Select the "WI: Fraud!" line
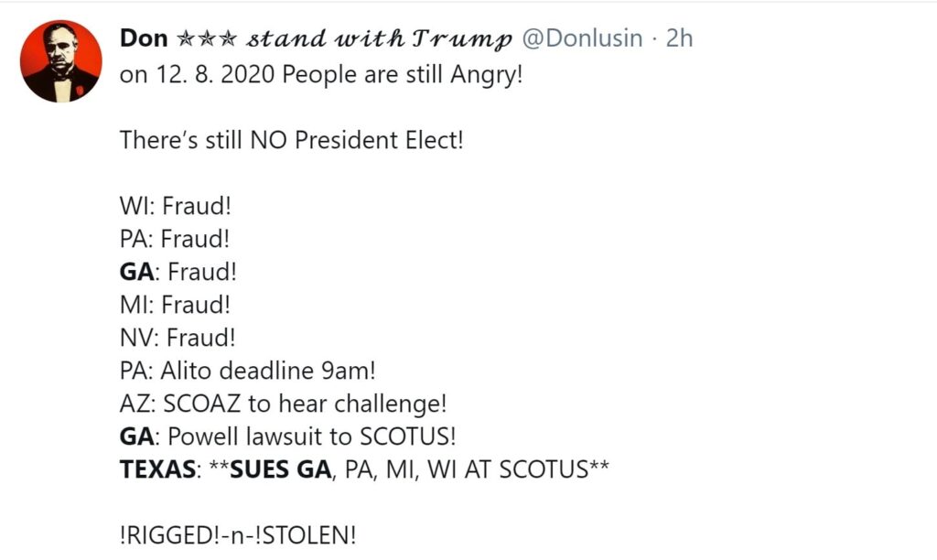The image size is (937, 560). click(175, 206)
